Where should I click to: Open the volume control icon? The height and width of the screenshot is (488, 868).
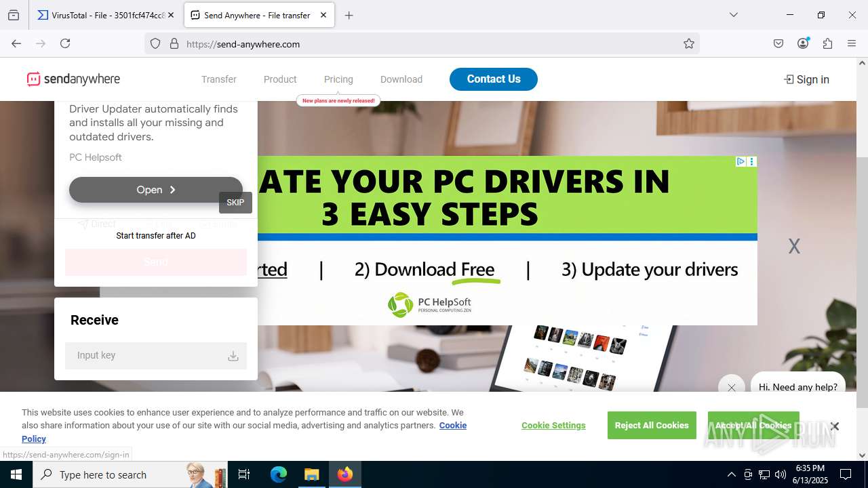coord(781,474)
